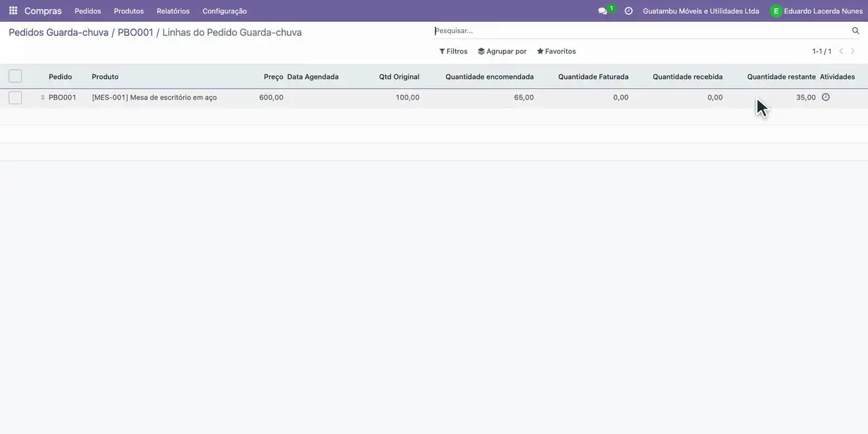
Task: Open the Eduardo Lacerda Nunes user menu
Action: (x=816, y=11)
